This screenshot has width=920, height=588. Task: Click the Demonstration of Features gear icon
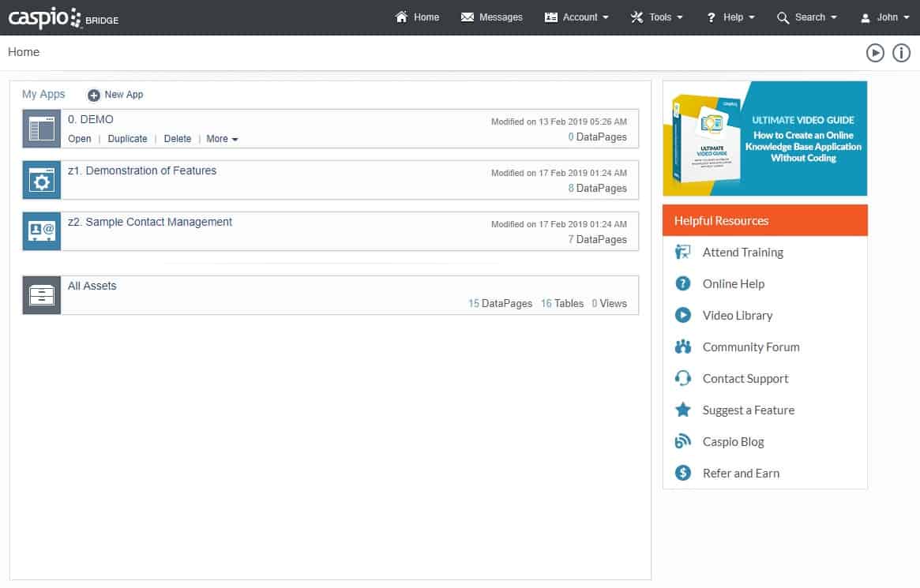pos(41,181)
